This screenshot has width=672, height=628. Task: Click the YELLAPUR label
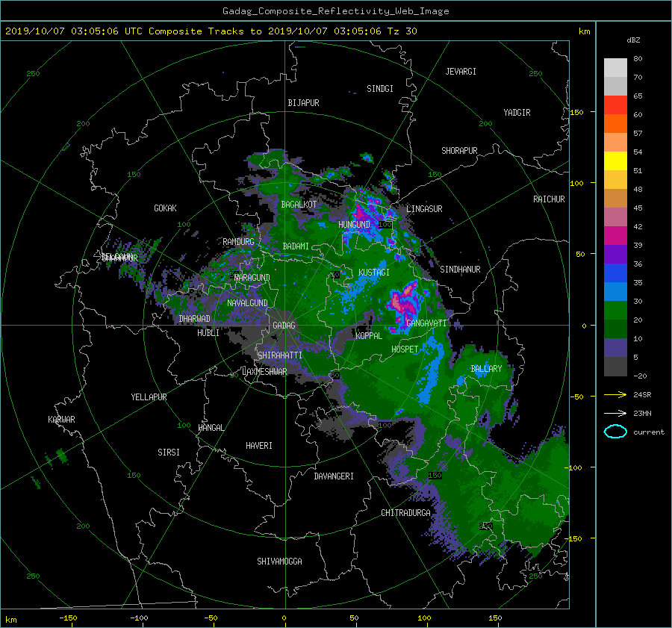tap(149, 397)
